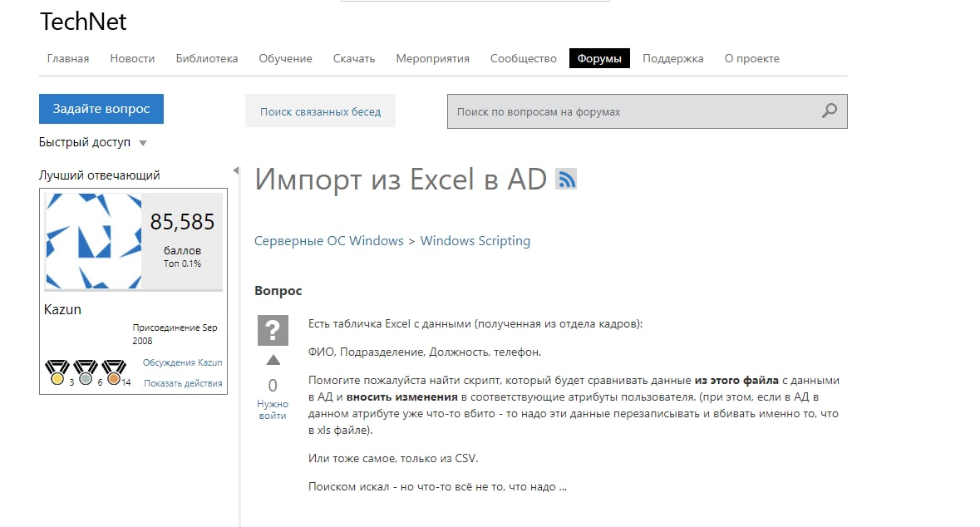980x527 pixels.
Task: Go to the Новости section
Action: (x=132, y=58)
